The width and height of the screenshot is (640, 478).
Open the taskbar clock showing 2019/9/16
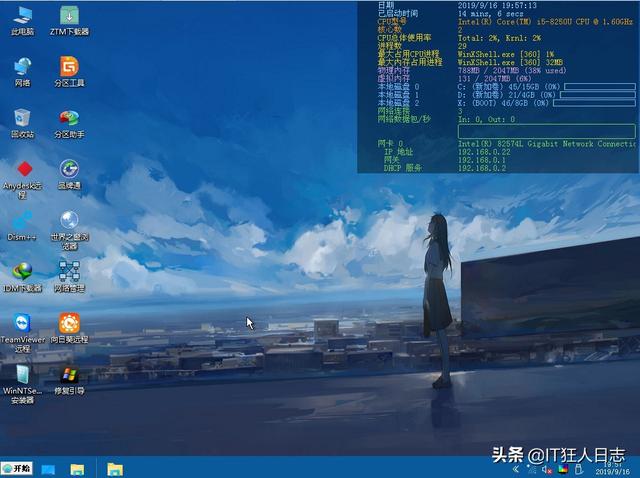pyautogui.click(x=612, y=469)
